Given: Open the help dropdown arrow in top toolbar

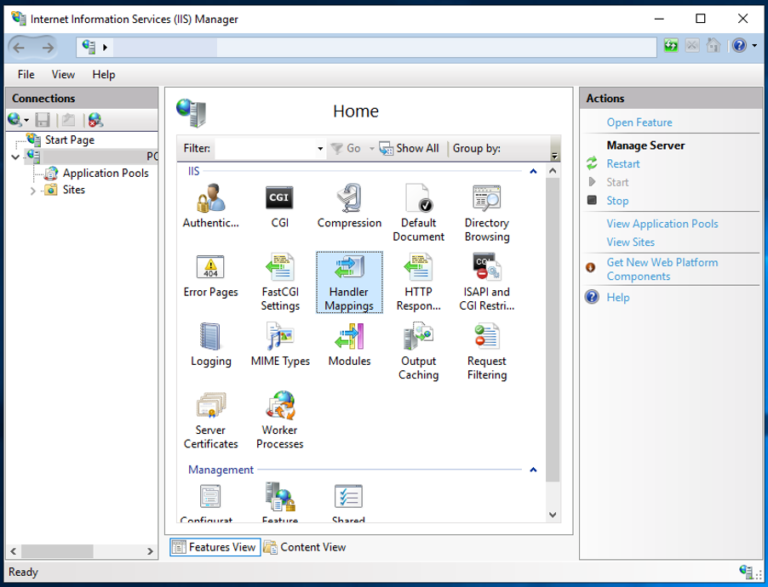Looking at the screenshot, I should coord(754,46).
